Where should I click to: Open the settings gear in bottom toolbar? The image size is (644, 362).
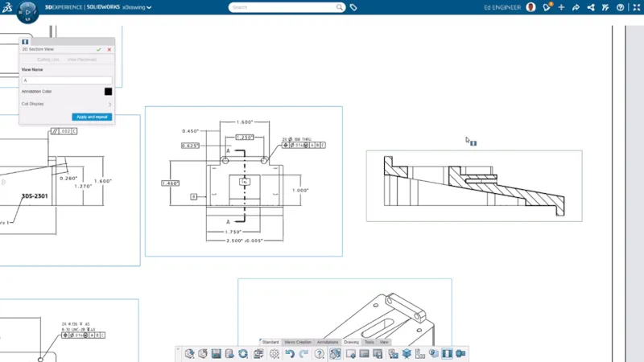pos(275,353)
